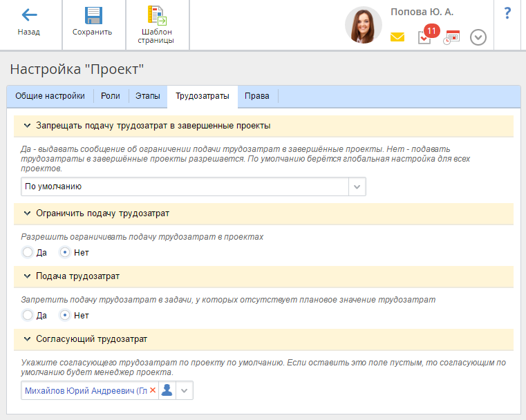
Task: Click the Back arrow icon
Action: 29,15
